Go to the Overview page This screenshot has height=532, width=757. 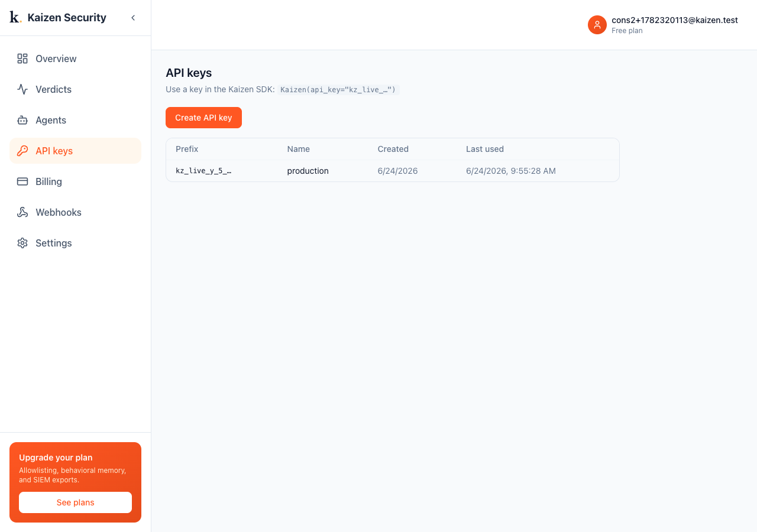[75, 59]
